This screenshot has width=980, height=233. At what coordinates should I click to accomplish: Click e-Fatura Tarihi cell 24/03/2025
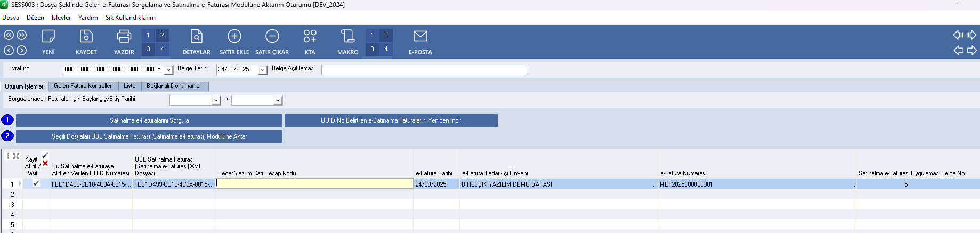click(x=436, y=184)
